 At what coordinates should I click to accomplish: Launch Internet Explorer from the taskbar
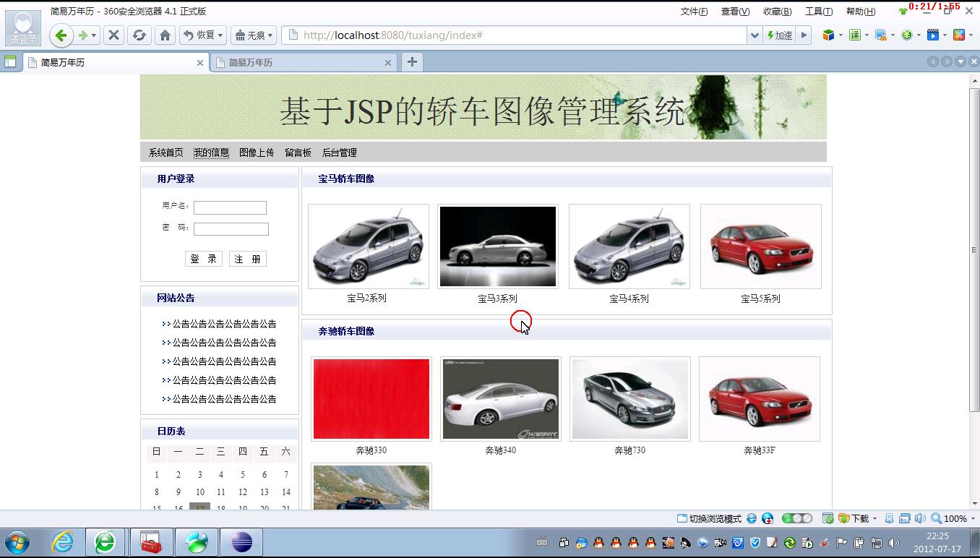pos(62,542)
